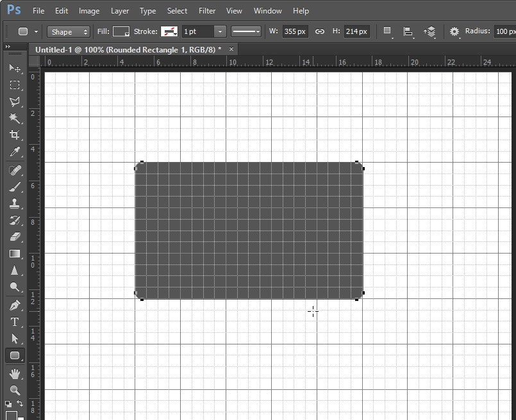The image size is (516, 420).
Task: Select the Pen tool
Action: 15,305
